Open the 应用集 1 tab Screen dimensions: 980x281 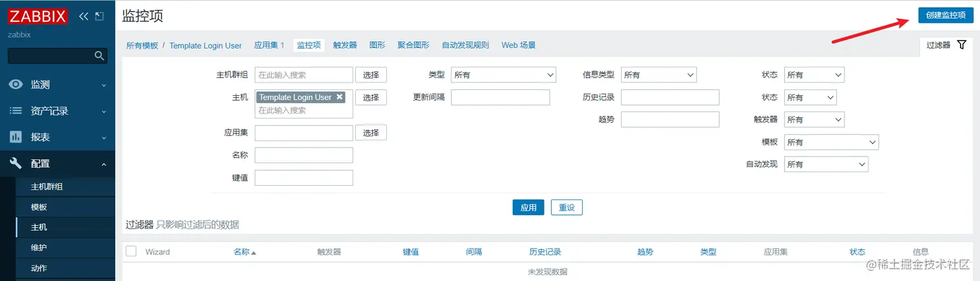pos(269,45)
